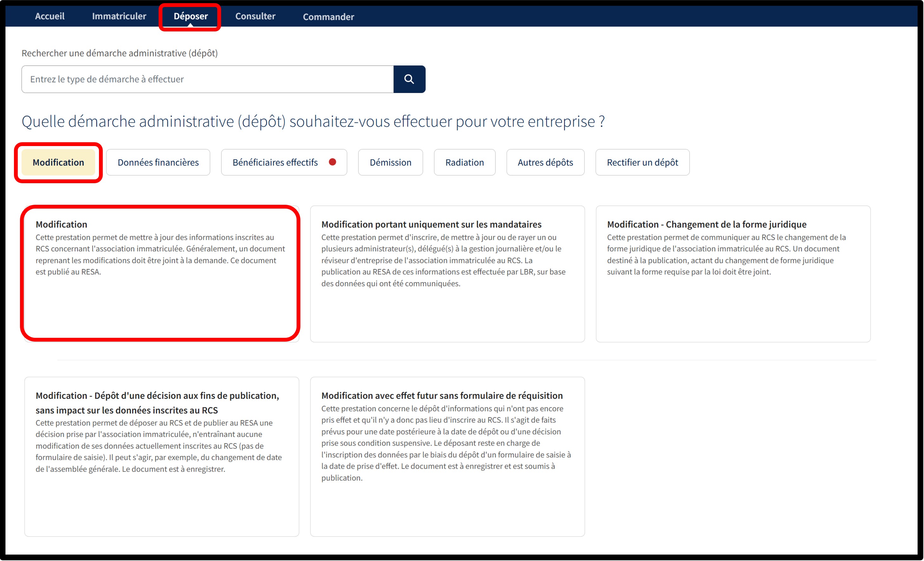This screenshot has width=924, height=561.
Task: Switch to Données financières tab
Action: [x=158, y=162]
